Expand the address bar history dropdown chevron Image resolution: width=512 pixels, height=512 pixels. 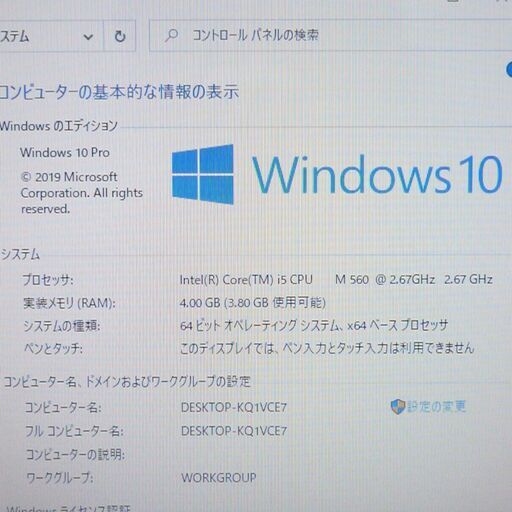(x=88, y=37)
